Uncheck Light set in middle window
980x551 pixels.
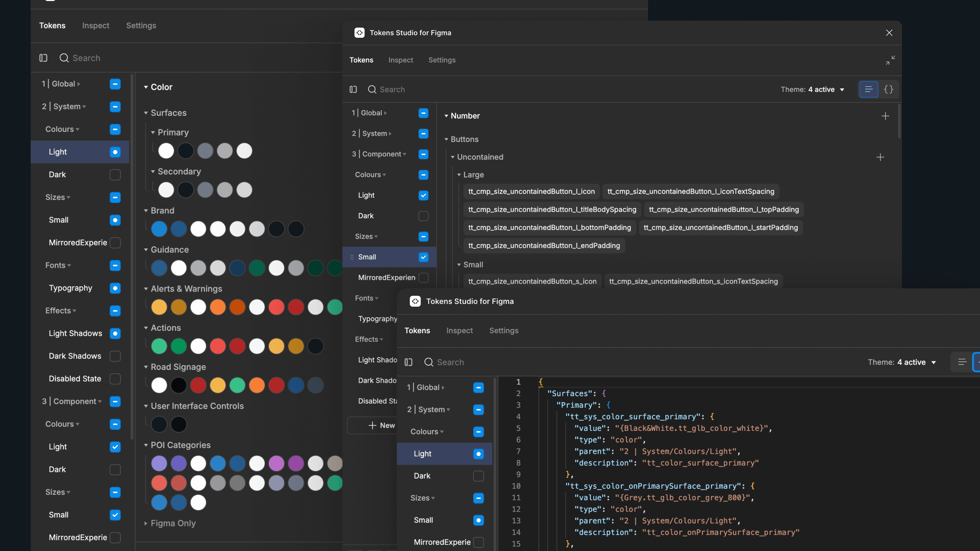click(423, 195)
